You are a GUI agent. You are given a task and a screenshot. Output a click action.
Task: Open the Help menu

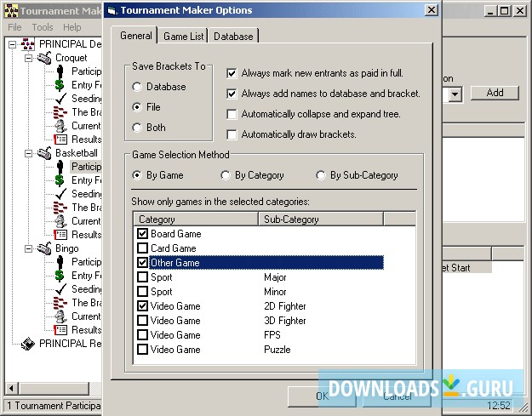pos(72,27)
